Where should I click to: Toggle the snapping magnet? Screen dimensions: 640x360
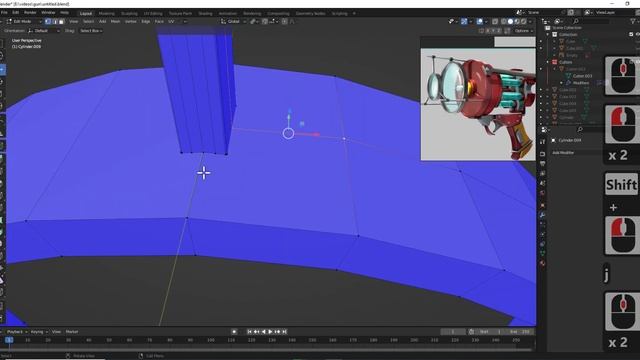click(265, 21)
